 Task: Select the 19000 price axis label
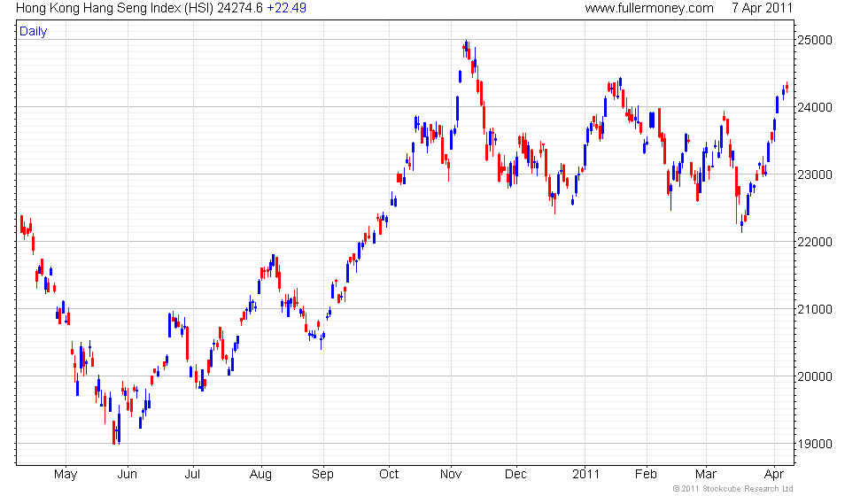pyautogui.click(x=814, y=444)
